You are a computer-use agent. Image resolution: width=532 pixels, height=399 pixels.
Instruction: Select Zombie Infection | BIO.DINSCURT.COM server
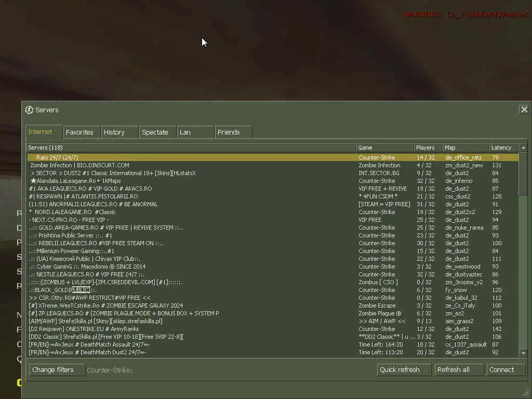click(x=273, y=165)
